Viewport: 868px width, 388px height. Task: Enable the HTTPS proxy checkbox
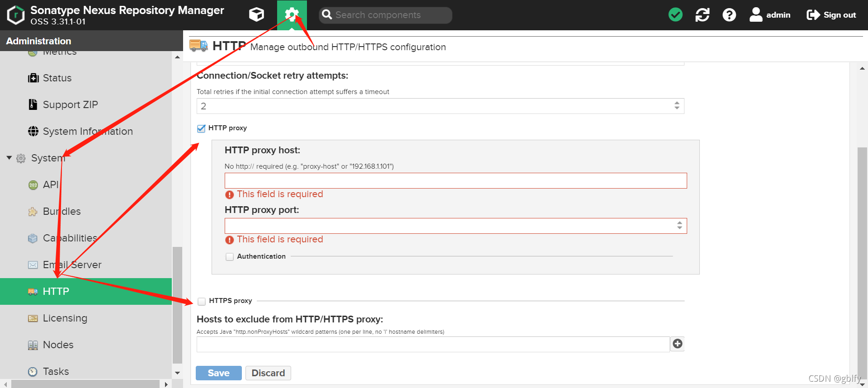(x=202, y=301)
